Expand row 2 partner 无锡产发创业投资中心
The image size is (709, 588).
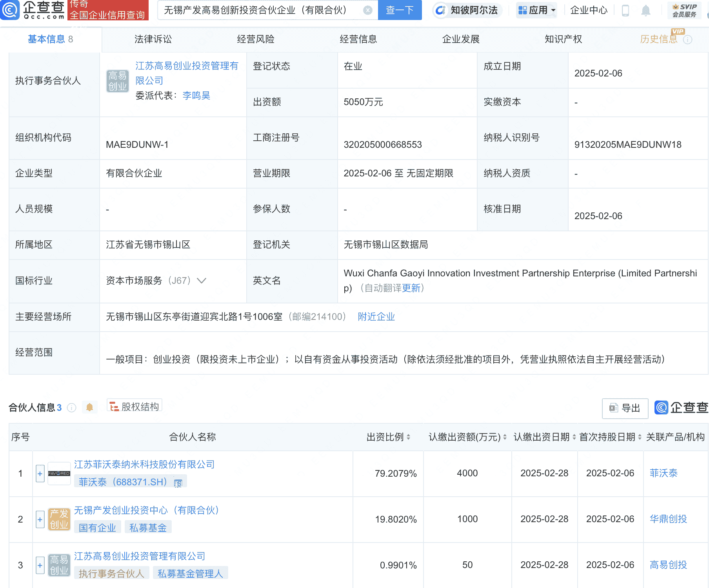40,519
